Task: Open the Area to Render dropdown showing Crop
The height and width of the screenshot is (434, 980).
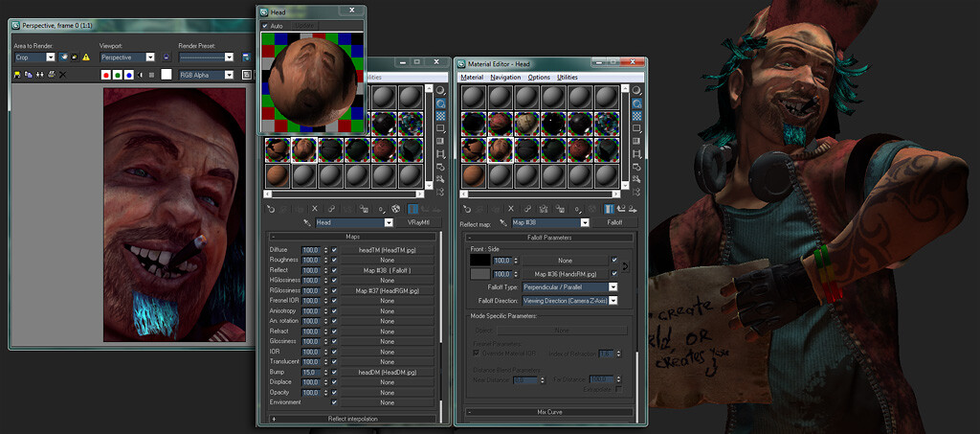Action: [x=34, y=57]
